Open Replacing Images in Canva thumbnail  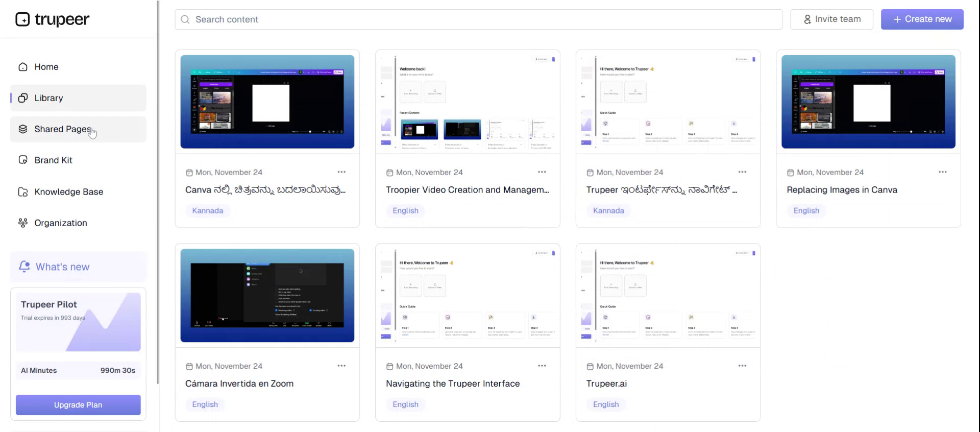coord(868,102)
